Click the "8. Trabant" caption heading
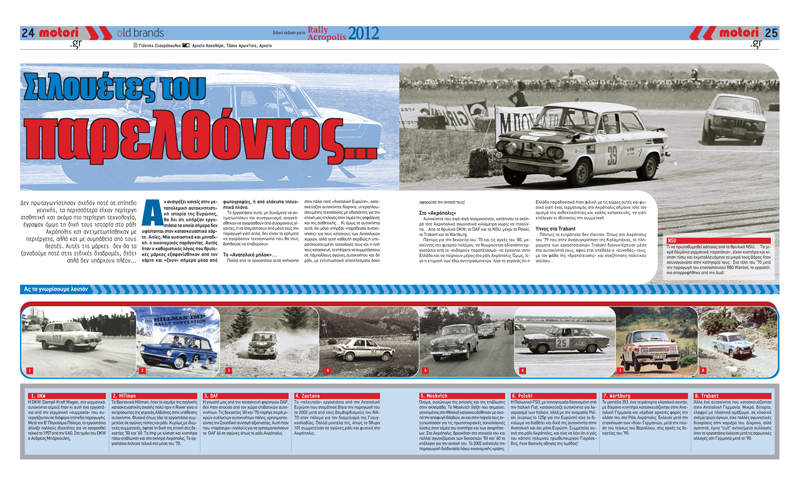Screen dimensions: 800x480 (x=709, y=396)
